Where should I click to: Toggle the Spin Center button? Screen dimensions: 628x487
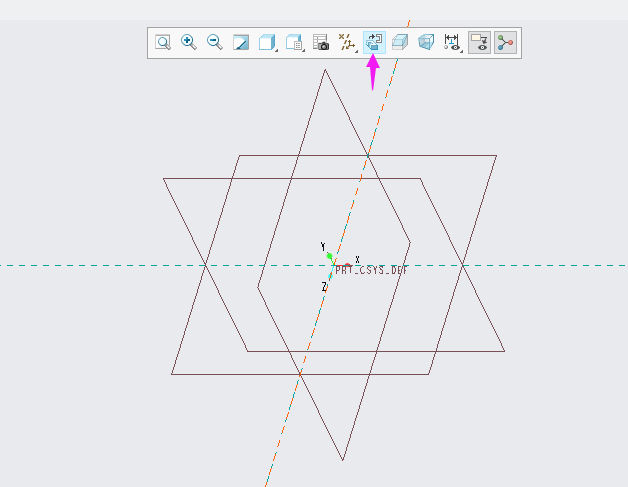tap(505, 42)
